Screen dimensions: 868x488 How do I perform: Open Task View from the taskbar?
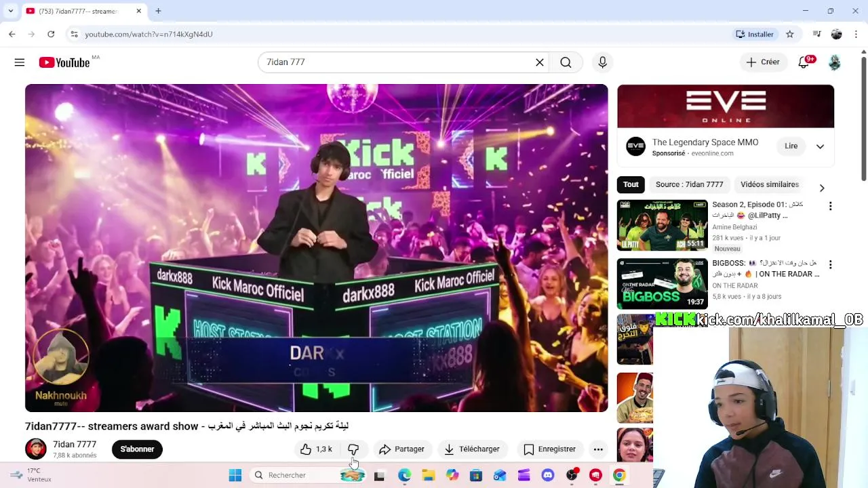380,475
